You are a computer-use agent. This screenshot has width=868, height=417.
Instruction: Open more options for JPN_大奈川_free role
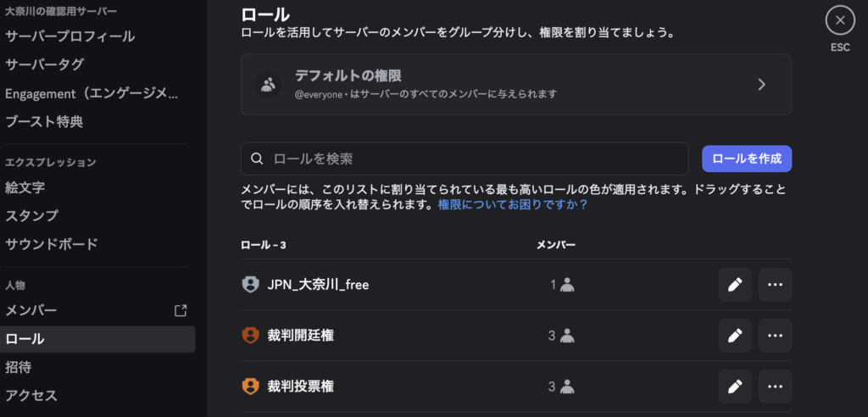coord(775,285)
